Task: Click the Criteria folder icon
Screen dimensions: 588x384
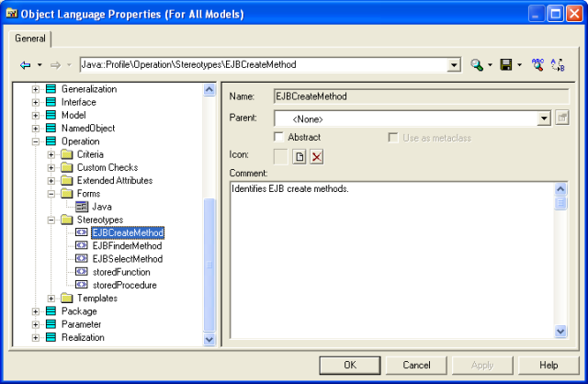Action: pos(67,154)
